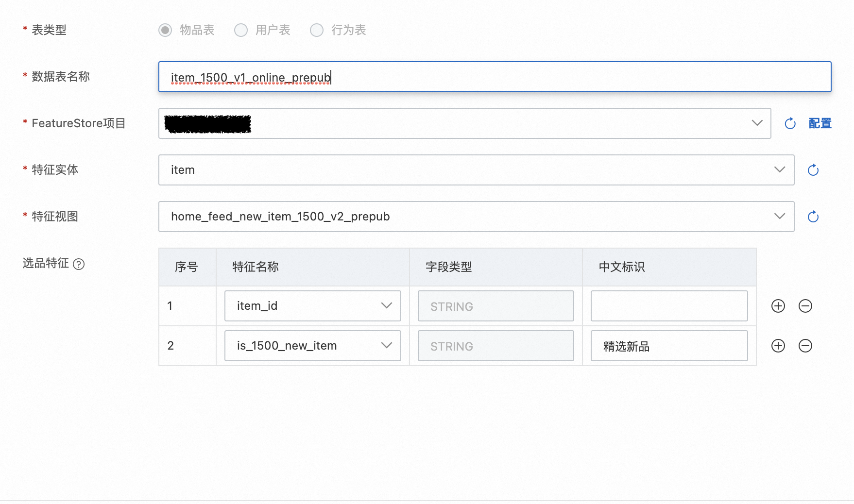Click the STRING field type for item_id
This screenshot has height=504, width=854.
tap(496, 306)
